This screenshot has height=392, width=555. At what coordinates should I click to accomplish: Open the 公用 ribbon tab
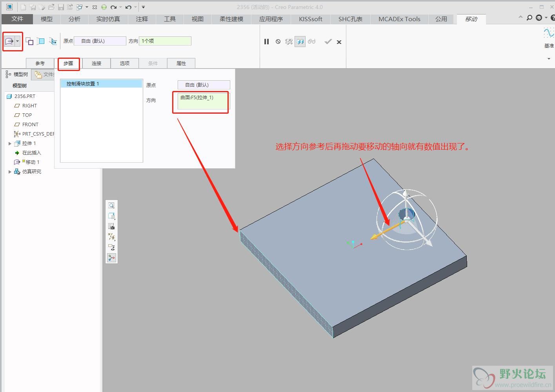(441, 19)
